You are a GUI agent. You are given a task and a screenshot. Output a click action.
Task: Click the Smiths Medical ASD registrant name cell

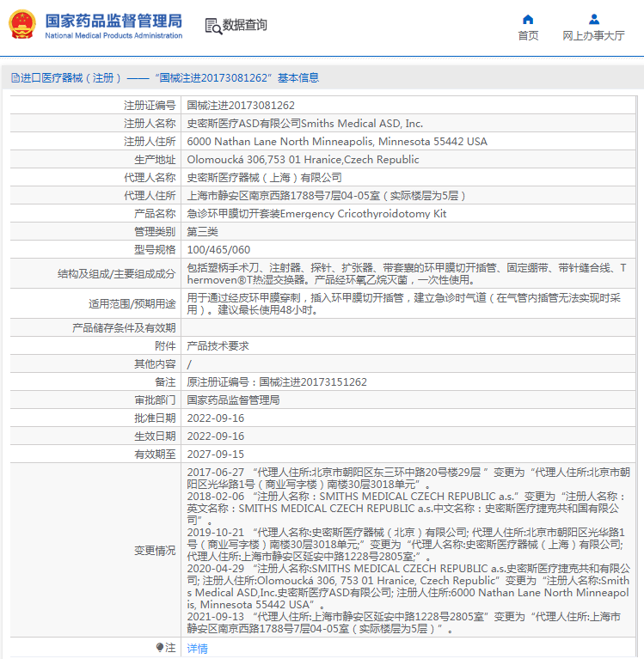(x=305, y=123)
